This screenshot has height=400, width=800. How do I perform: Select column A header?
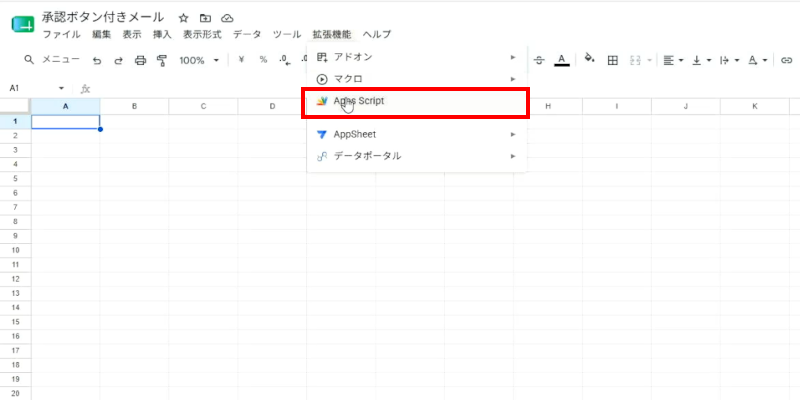[66, 106]
